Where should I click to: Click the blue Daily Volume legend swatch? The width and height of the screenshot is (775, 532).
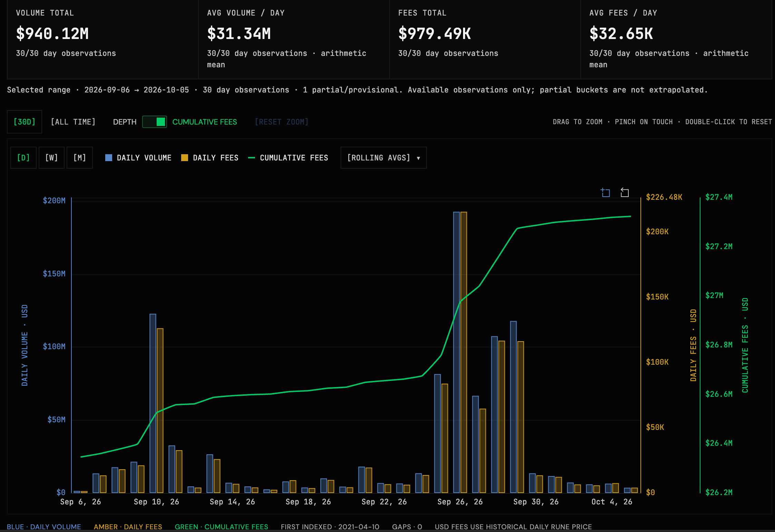(x=109, y=158)
